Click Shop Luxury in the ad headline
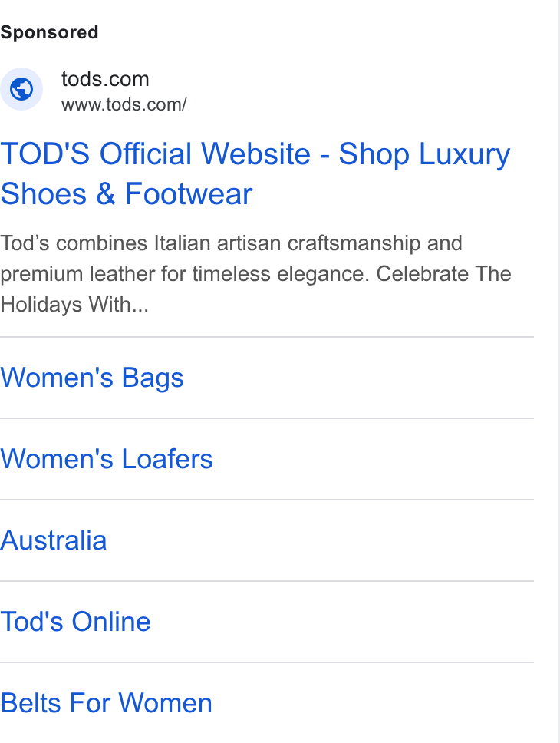Image resolution: width=560 pixels, height=743 pixels. [x=424, y=154]
